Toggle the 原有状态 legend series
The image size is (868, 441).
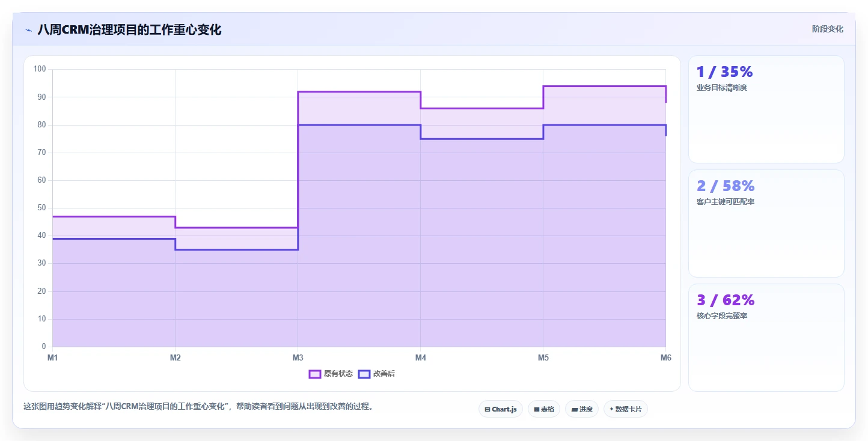pyautogui.click(x=331, y=374)
